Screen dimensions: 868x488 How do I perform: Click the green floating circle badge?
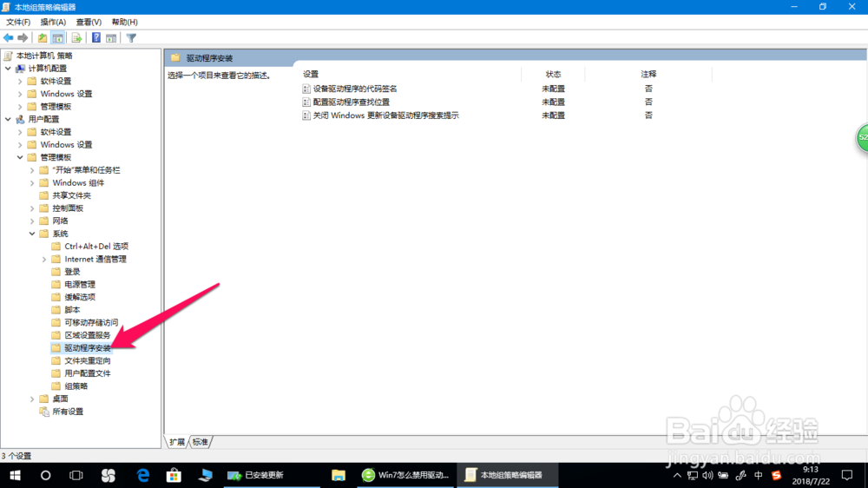click(x=863, y=137)
